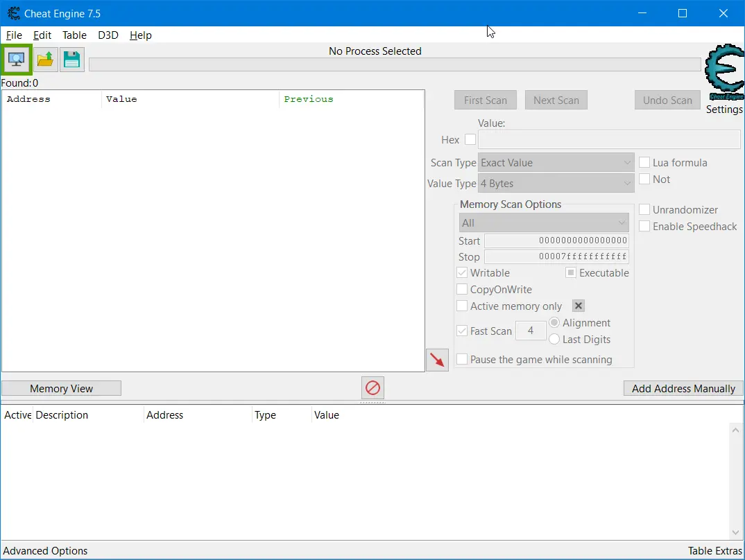Click address list scrollbar down arrow

point(735,532)
